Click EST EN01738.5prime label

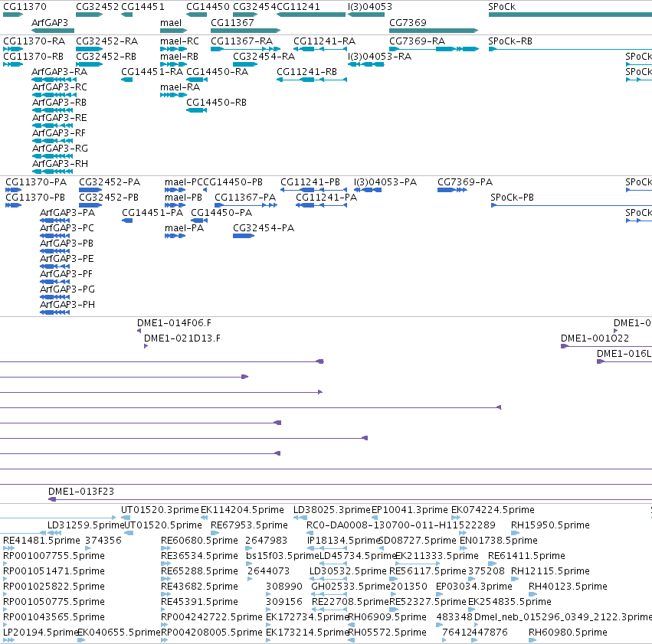(499, 540)
